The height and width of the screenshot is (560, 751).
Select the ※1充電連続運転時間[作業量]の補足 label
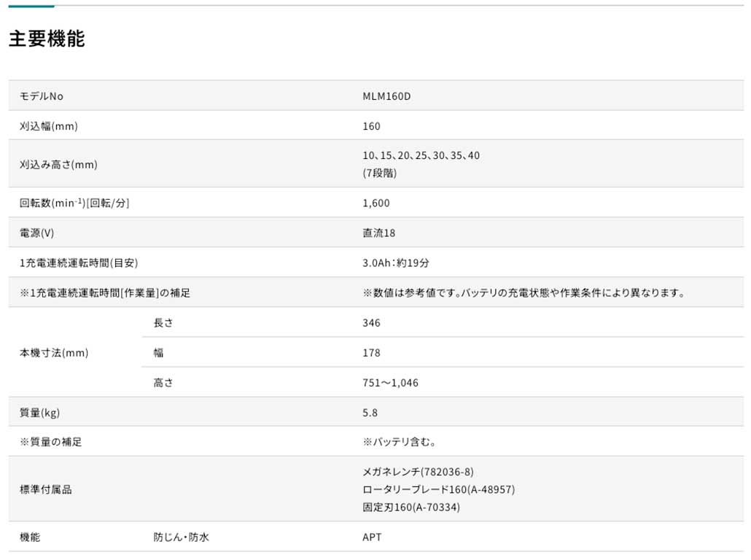pos(105,292)
